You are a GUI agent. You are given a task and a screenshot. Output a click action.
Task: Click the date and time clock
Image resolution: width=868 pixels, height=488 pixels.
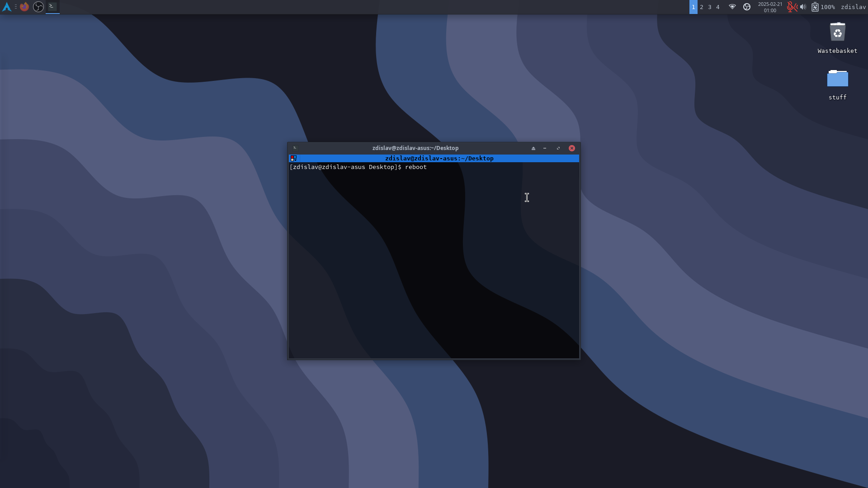coord(770,7)
